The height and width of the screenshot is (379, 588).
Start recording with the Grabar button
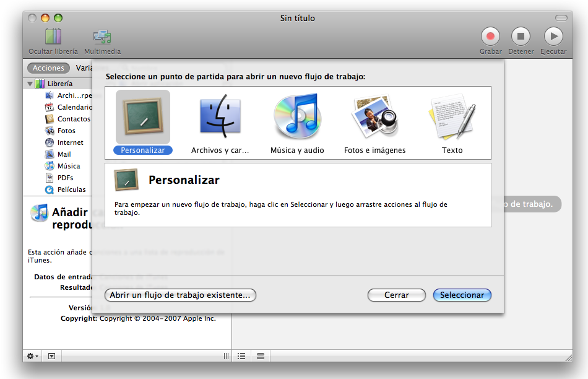coord(490,37)
